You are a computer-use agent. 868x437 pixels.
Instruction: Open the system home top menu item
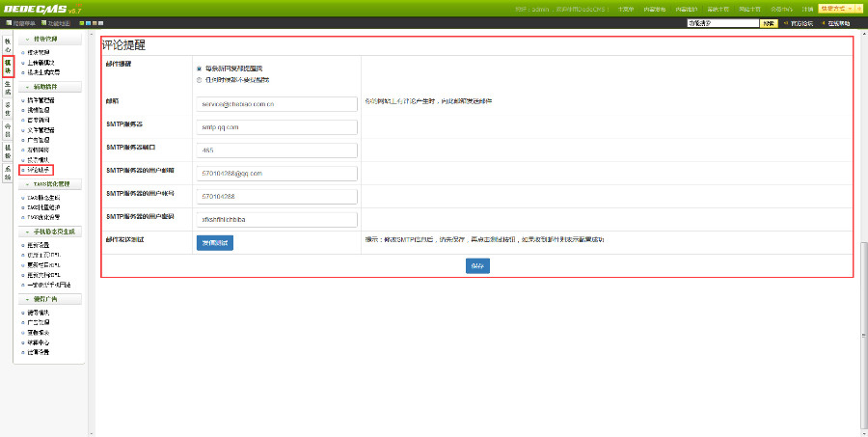pyautogui.click(x=718, y=9)
